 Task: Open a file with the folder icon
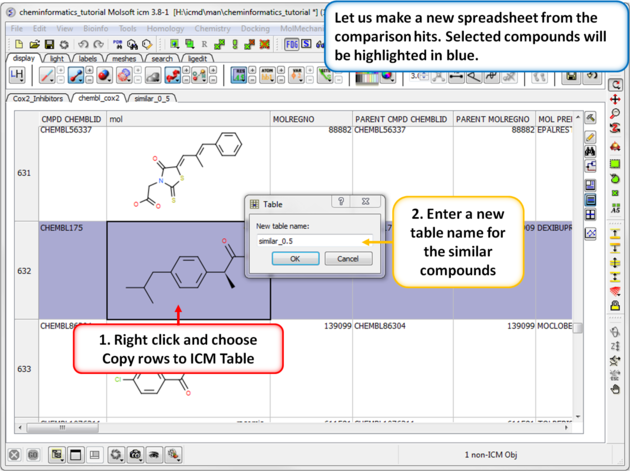[x=35, y=44]
